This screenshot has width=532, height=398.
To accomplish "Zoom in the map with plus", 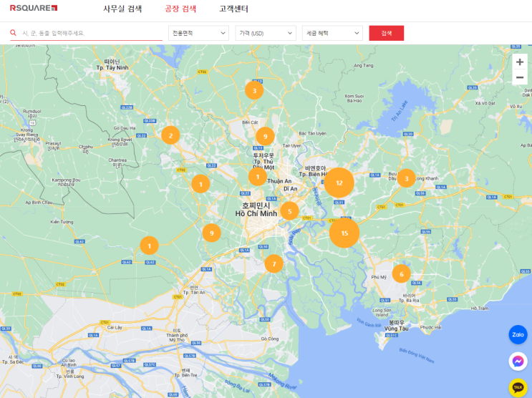I will 519,62.
